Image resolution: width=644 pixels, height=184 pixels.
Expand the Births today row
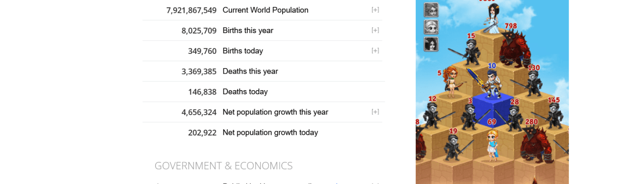click(375, 51)
